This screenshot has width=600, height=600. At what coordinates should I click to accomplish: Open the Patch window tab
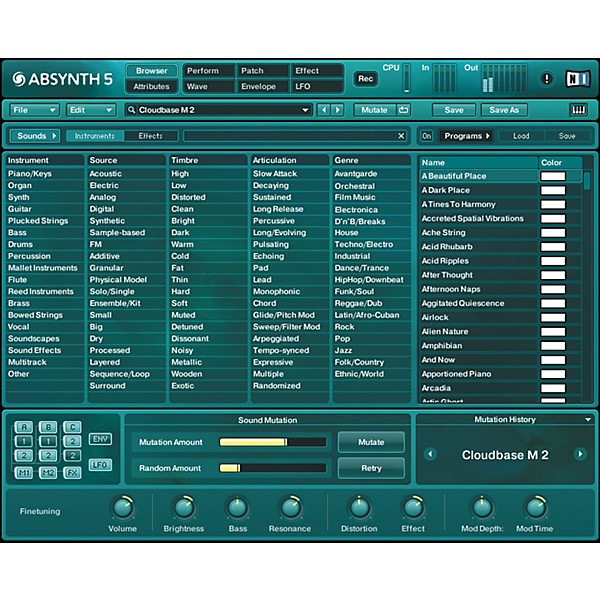(x=263, y=71)
